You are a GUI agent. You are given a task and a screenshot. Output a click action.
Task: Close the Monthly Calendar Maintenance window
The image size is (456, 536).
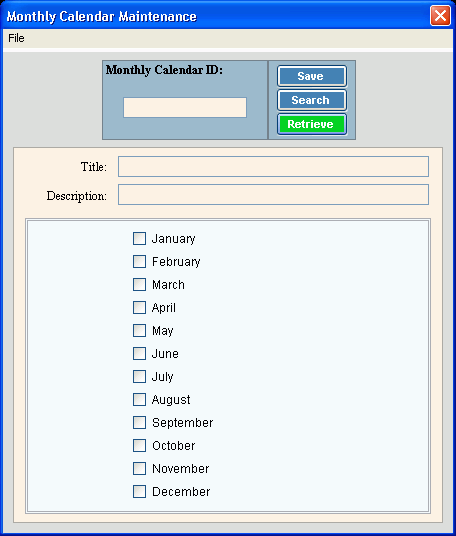[x=440, y=16]
